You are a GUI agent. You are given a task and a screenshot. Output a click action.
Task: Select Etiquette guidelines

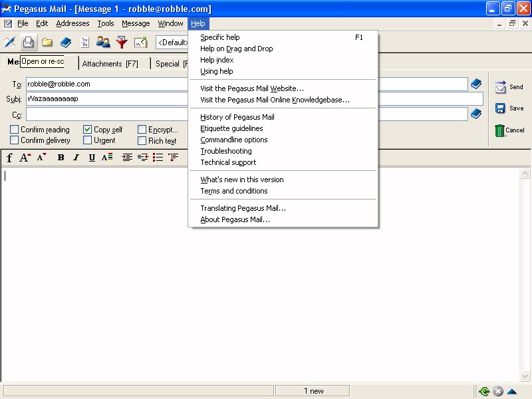click(283, 128)
